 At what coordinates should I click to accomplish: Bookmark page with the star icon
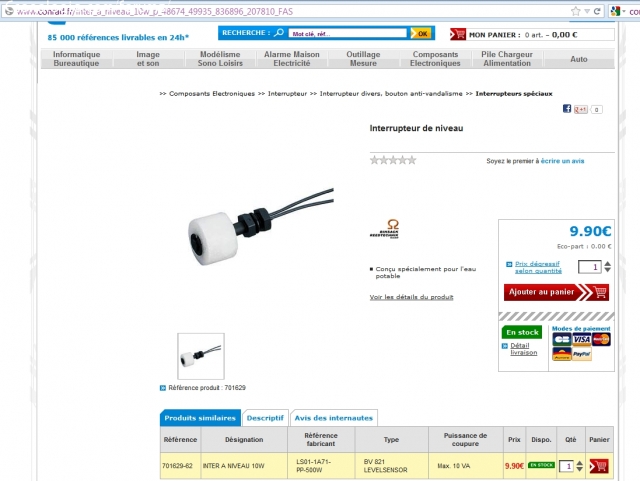tap(576, 11)
